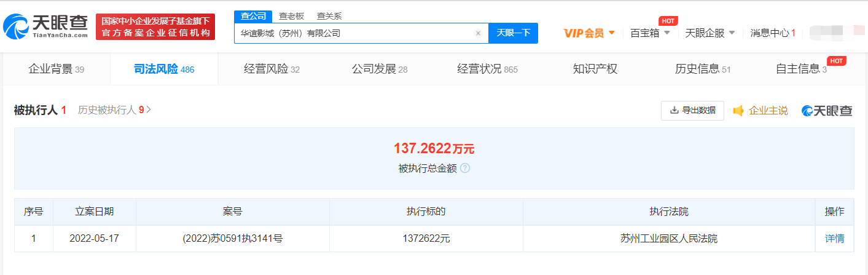Open the 自主信息 tab

[801, 69]
